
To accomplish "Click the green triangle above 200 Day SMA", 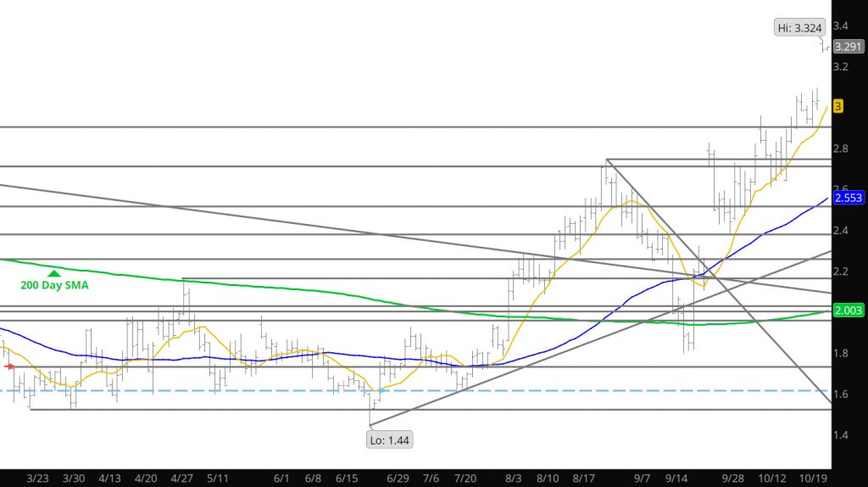I will click(54, 273).
